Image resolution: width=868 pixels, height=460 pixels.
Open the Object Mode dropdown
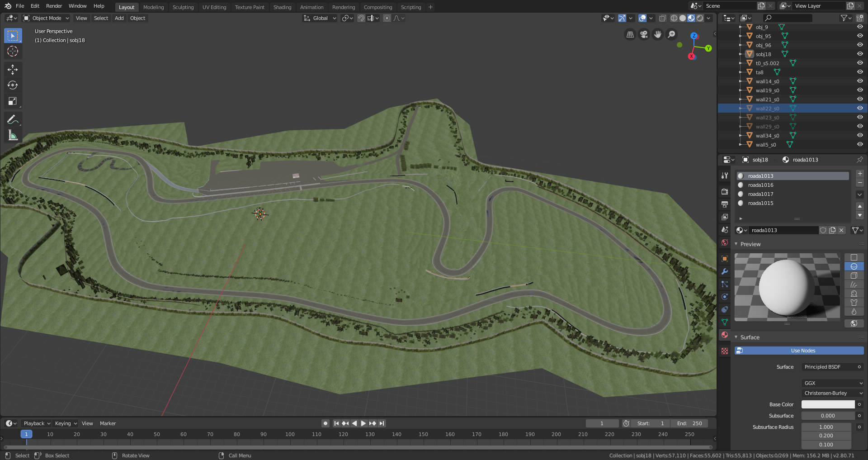pyautogui.click(x=46, y=18)
